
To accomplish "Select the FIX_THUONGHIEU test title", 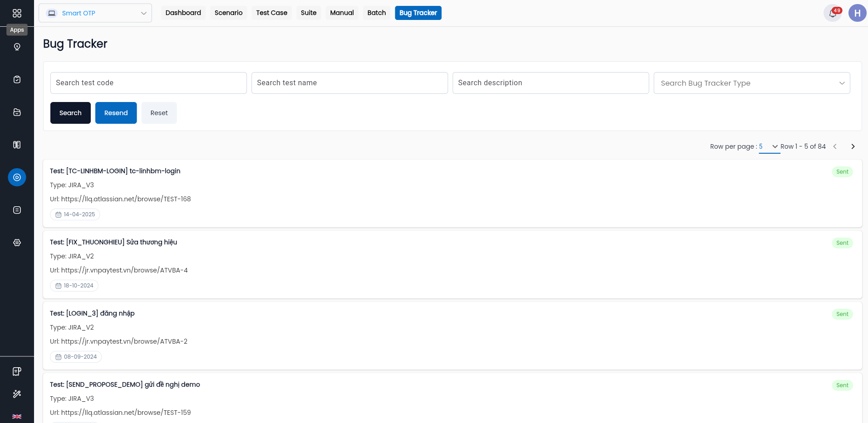I will pos(113,242).
